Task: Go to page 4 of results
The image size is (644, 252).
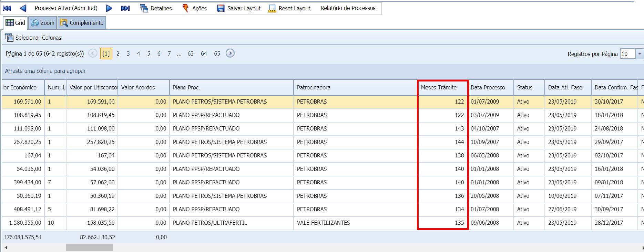Action: click(x=138, y=54)
